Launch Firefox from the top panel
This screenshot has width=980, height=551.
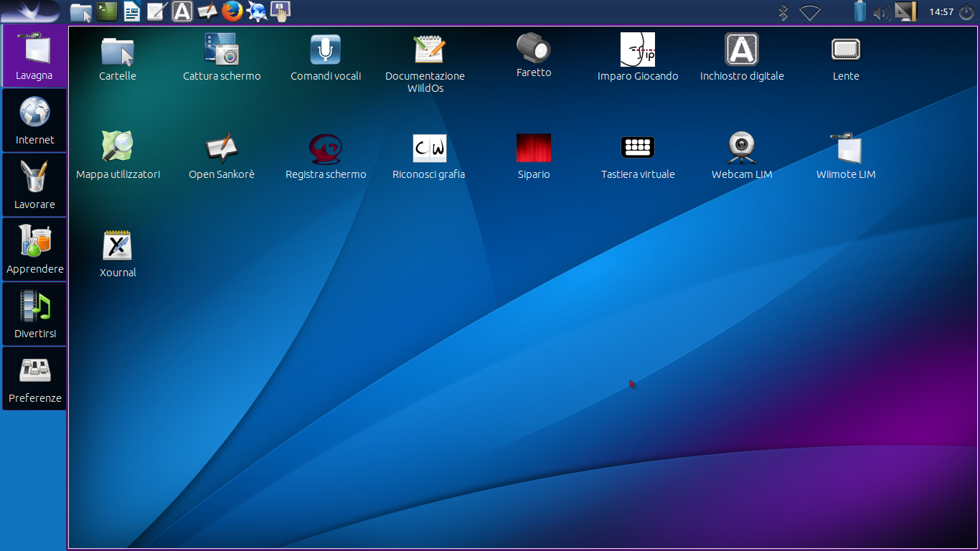tap(232, 11)
